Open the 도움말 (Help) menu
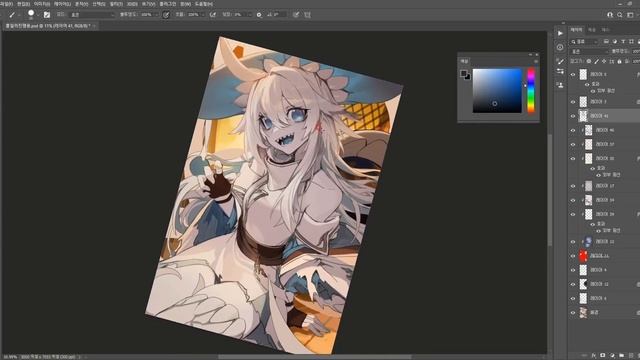Image resolution: width=640 pixels, height=360 pixels. pyautogui.click(x=203, y=4)
